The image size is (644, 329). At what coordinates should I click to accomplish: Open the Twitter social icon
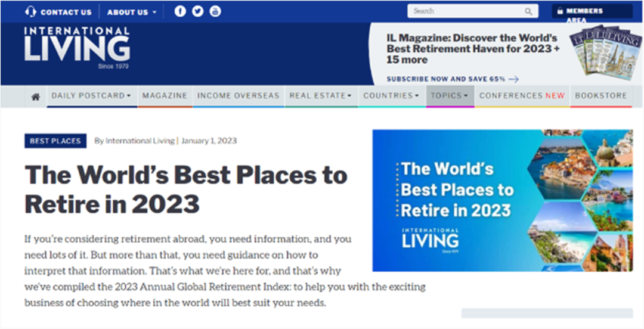tap(197, 11)
